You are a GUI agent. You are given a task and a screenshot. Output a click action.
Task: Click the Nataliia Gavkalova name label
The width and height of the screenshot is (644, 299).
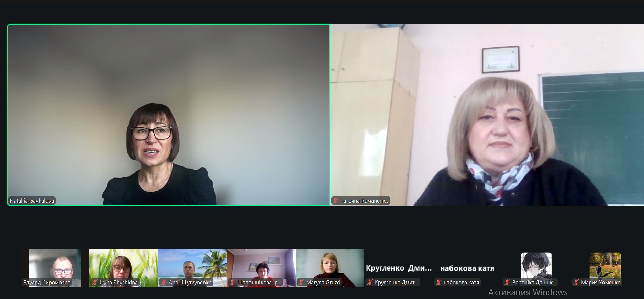coord(32,201)
